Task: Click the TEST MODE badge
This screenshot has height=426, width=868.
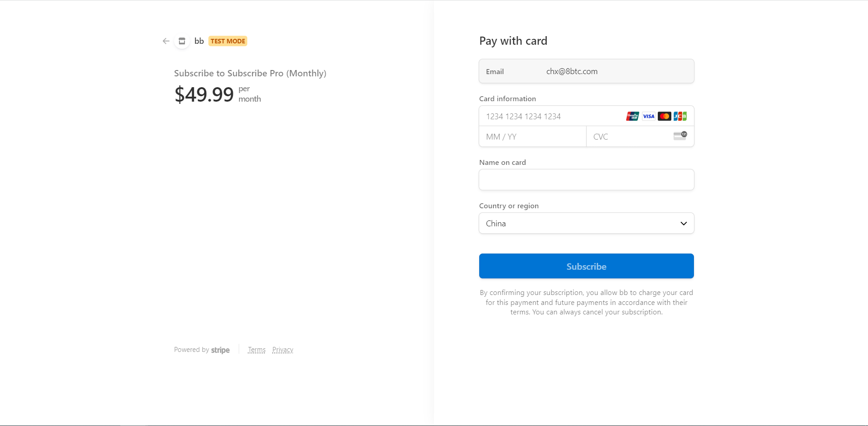Action: 228,41
